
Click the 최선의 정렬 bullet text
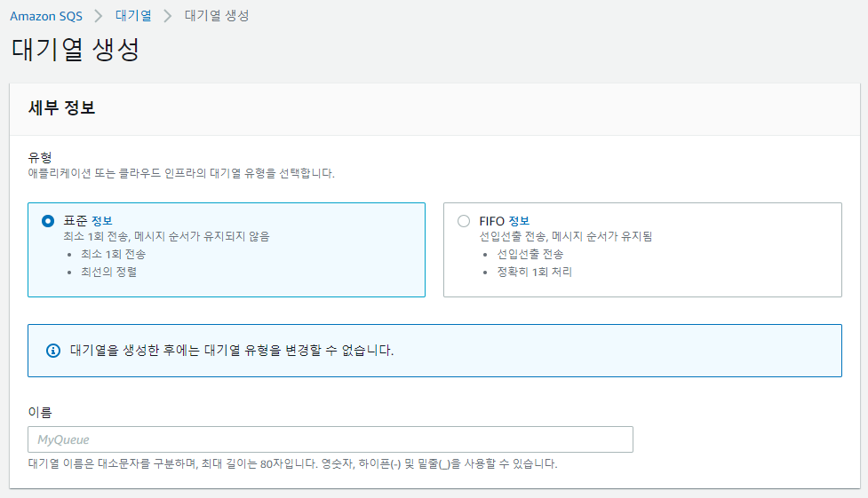(x=109, y=272)
